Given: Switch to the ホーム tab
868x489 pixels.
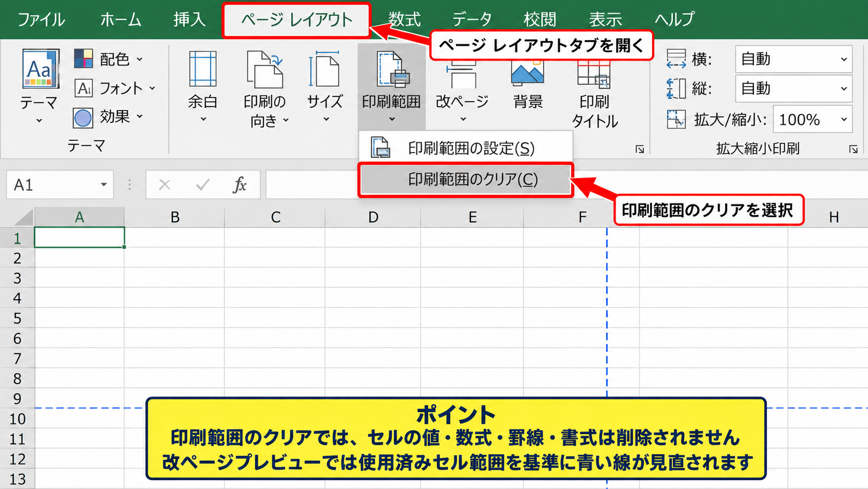Looking at the screenshot, I should tap(120, 20).
